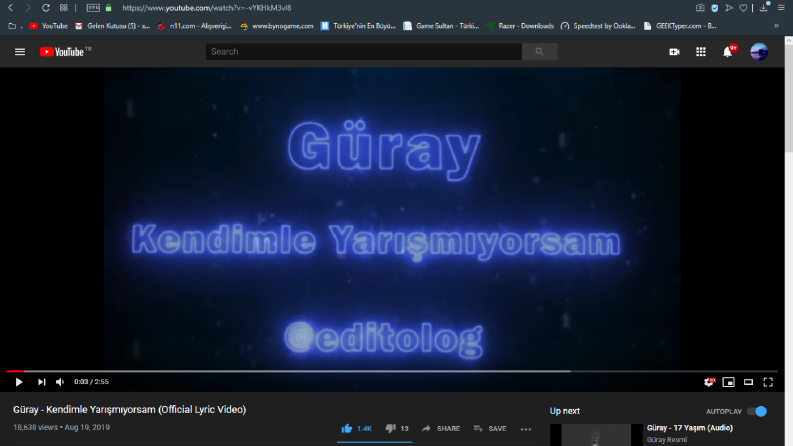Open Güray - 17 Yaşım (Audio) link
Viewport: 793px width, 446px height.
(x=689, y=428)
